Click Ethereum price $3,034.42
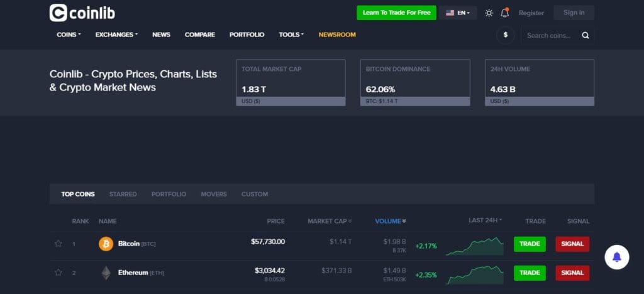 pos(270,271)
